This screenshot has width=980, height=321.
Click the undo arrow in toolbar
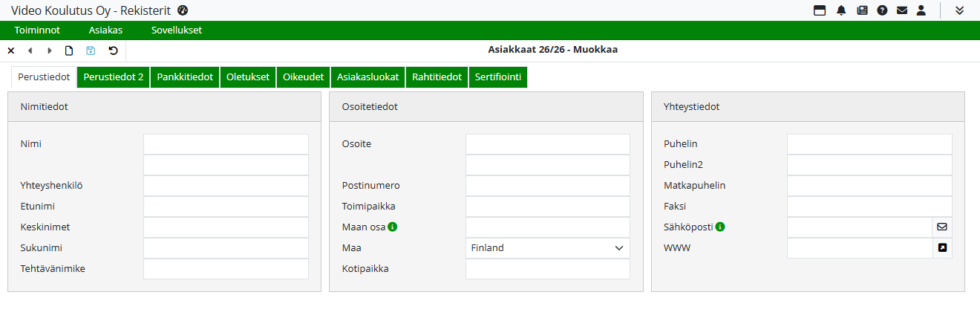[x=113, y=51]
